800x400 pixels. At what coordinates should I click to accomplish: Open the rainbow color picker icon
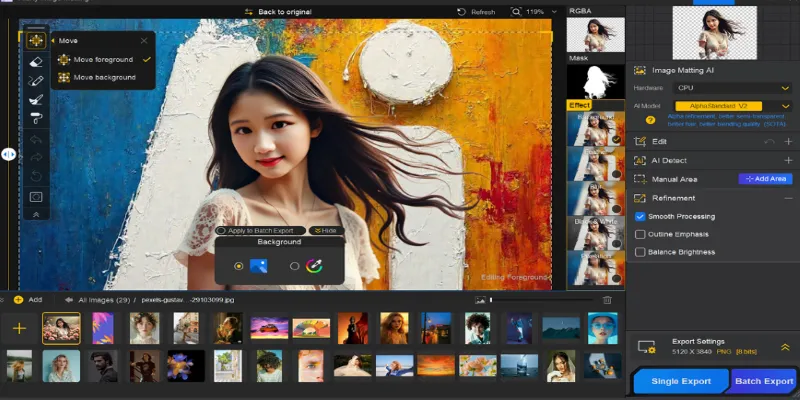click(314, 266)
